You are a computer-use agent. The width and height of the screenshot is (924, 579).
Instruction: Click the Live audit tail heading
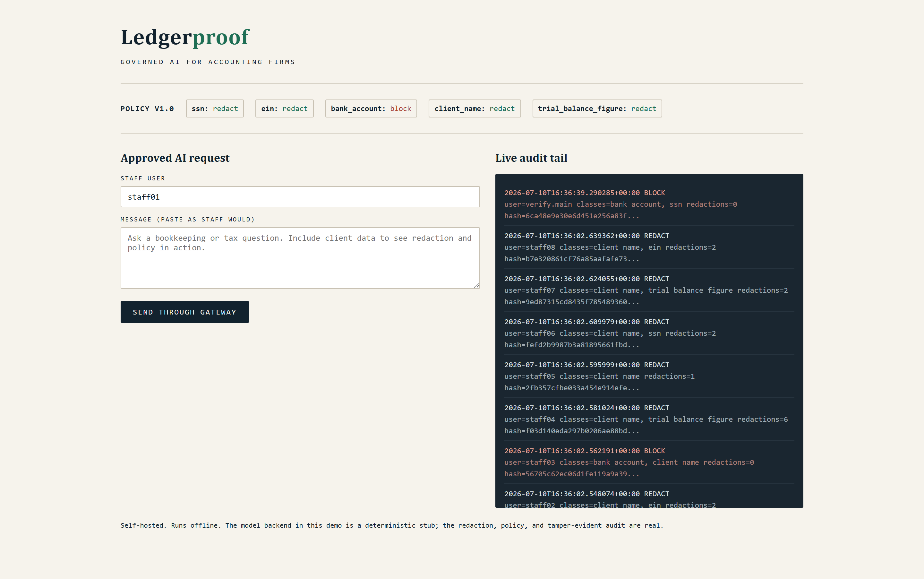click(531, 158)
